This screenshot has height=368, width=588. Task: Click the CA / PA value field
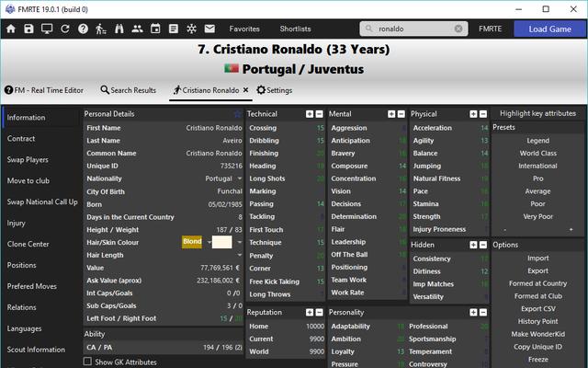tap(222, 348)
